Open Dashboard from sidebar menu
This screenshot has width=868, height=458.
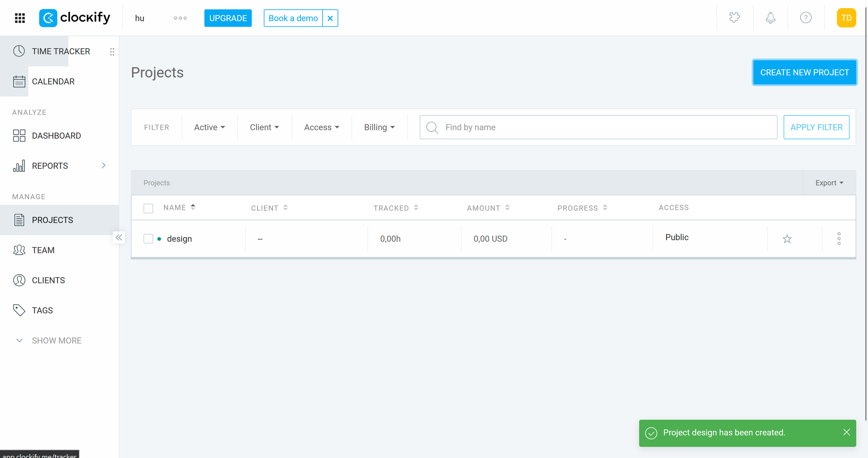pos(56,136)
